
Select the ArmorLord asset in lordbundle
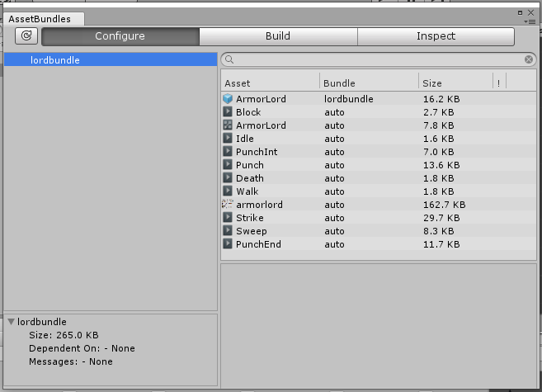pos(261,99)
